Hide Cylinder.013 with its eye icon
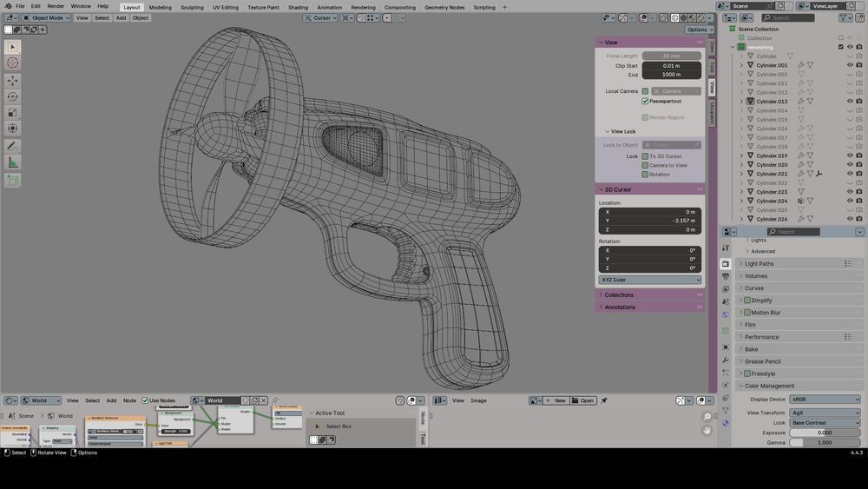868x489 pixels. [850, 102]
